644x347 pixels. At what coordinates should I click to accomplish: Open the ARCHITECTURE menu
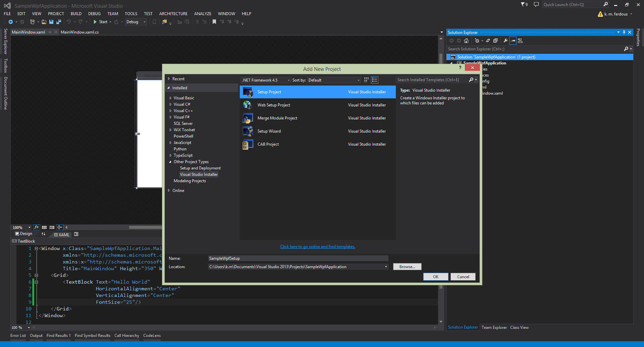(x=173, y=14)
